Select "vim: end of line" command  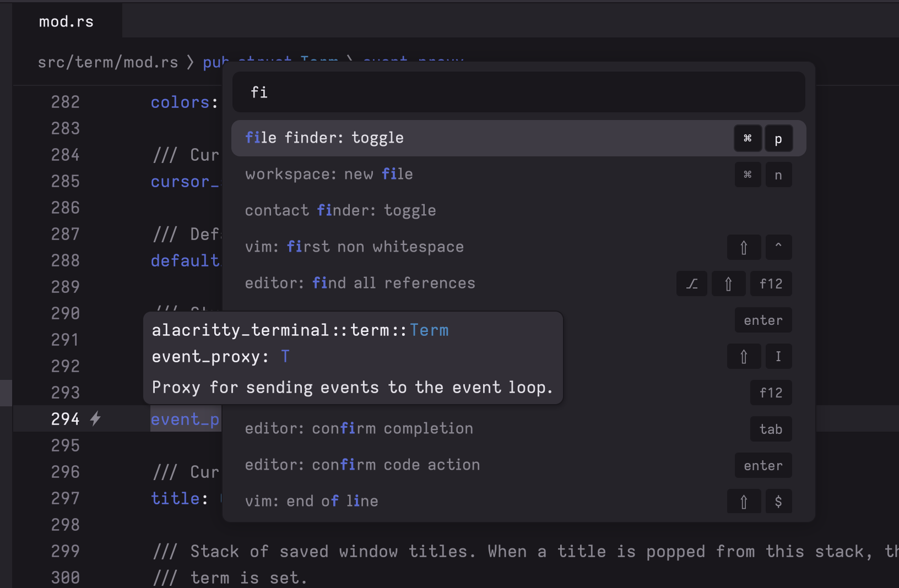pos(312,501)
